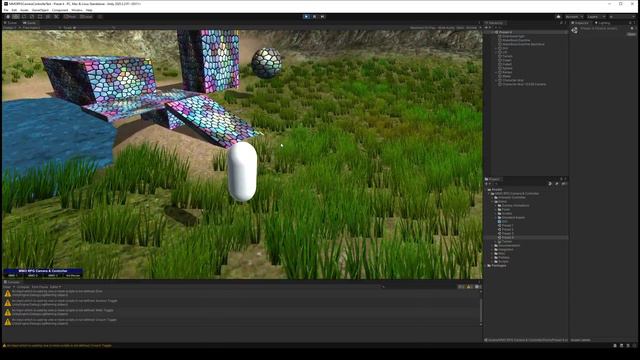Switch to the Scene tab
Screen dimensions: 640x360
[x=11, y=23]
